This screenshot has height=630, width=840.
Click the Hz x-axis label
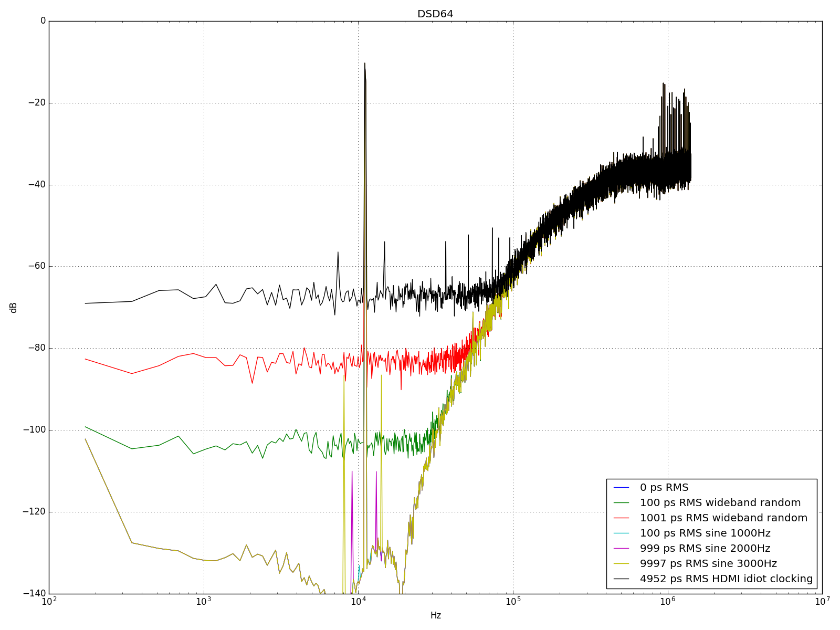click(435, 615)
